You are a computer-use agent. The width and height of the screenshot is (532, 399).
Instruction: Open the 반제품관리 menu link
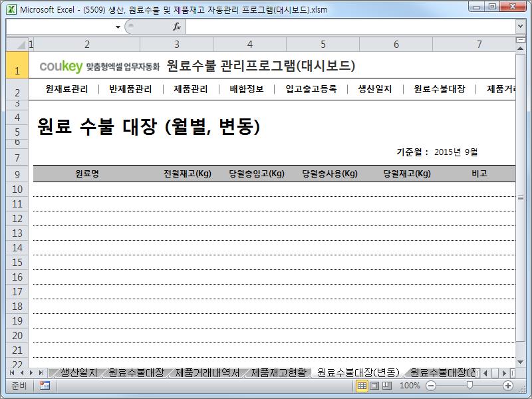point(130,89)
